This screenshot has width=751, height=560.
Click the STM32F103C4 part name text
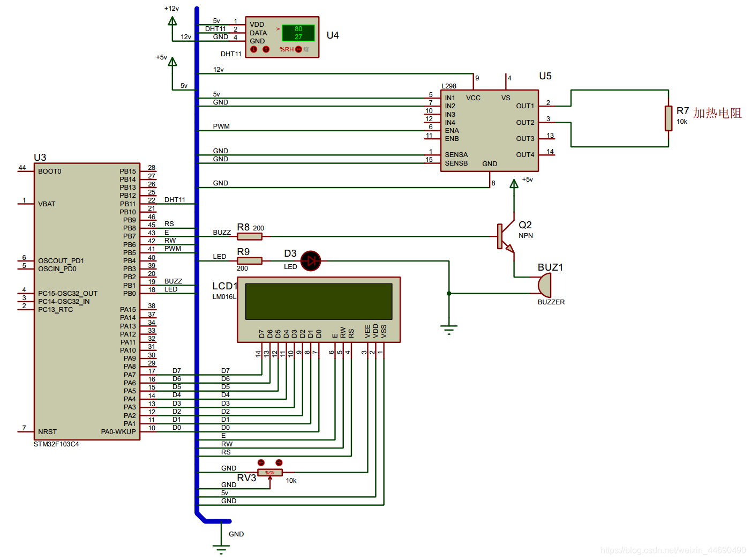[56, 444]
